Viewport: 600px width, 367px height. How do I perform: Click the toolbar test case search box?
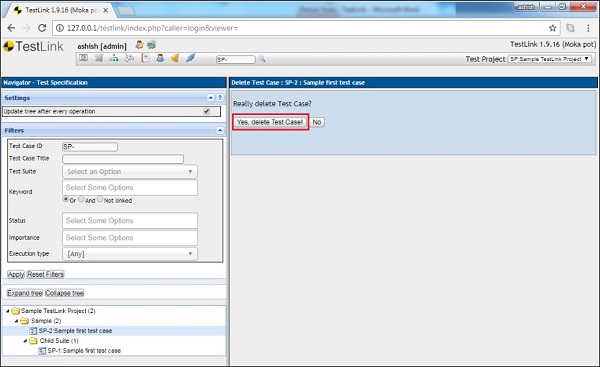[235, 59]
